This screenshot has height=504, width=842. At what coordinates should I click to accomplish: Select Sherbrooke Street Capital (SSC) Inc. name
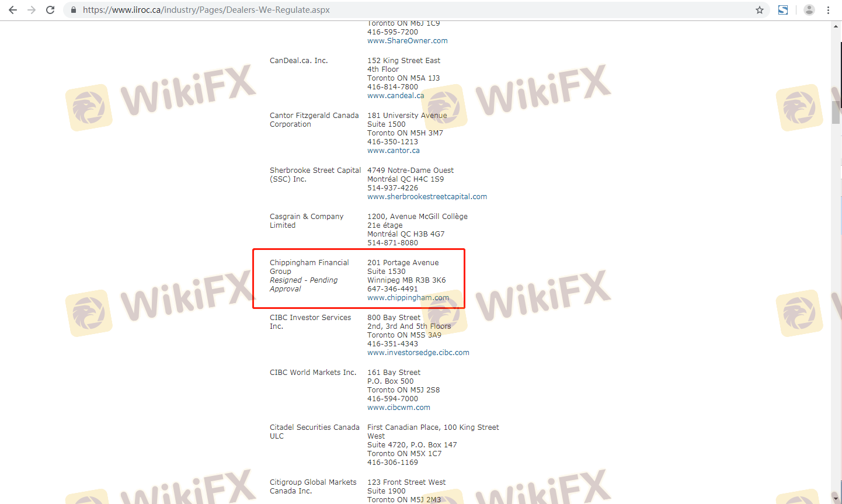click(315, 175)
